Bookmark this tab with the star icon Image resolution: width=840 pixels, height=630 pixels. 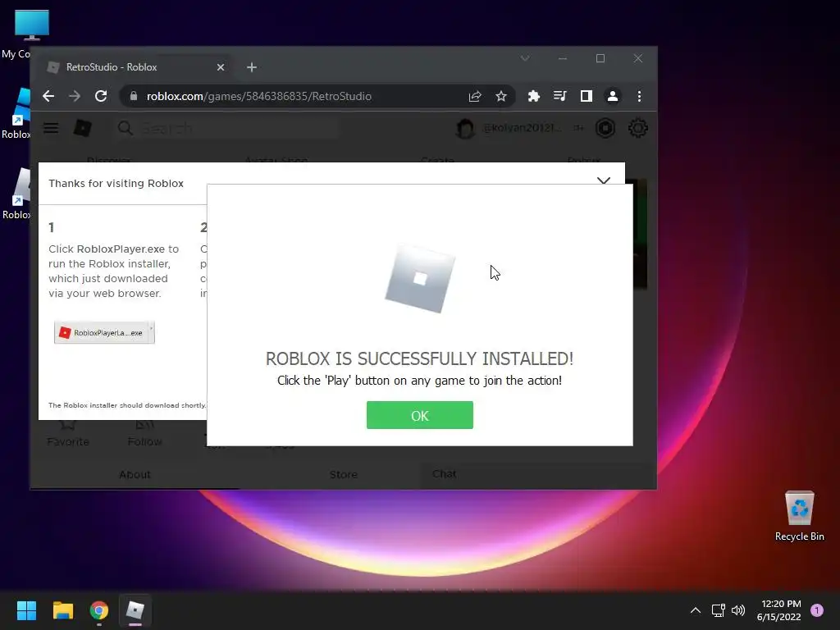click(x=501, y=97)
